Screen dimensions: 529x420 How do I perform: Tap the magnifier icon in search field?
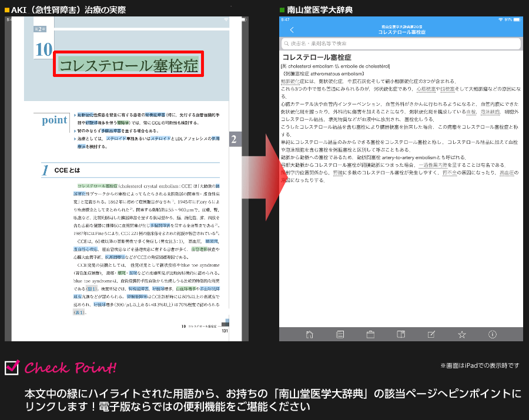[286, 43]
